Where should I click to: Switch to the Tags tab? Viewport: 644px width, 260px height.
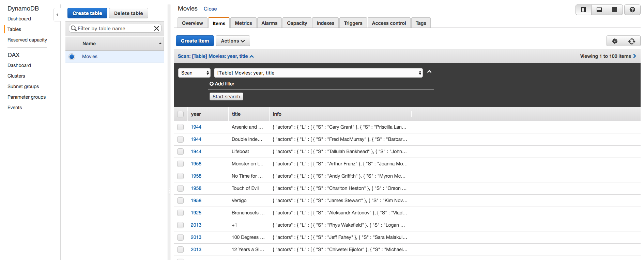coord(421,23)
